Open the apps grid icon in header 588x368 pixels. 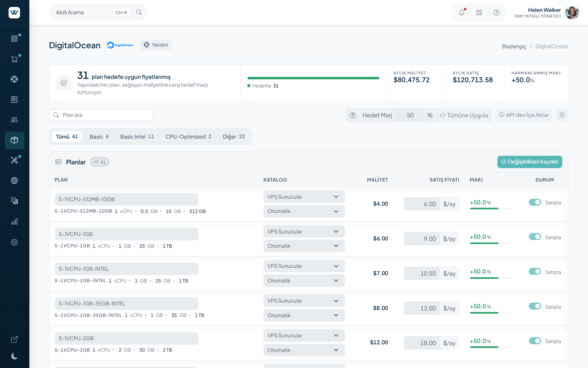[x=479, y=12]
